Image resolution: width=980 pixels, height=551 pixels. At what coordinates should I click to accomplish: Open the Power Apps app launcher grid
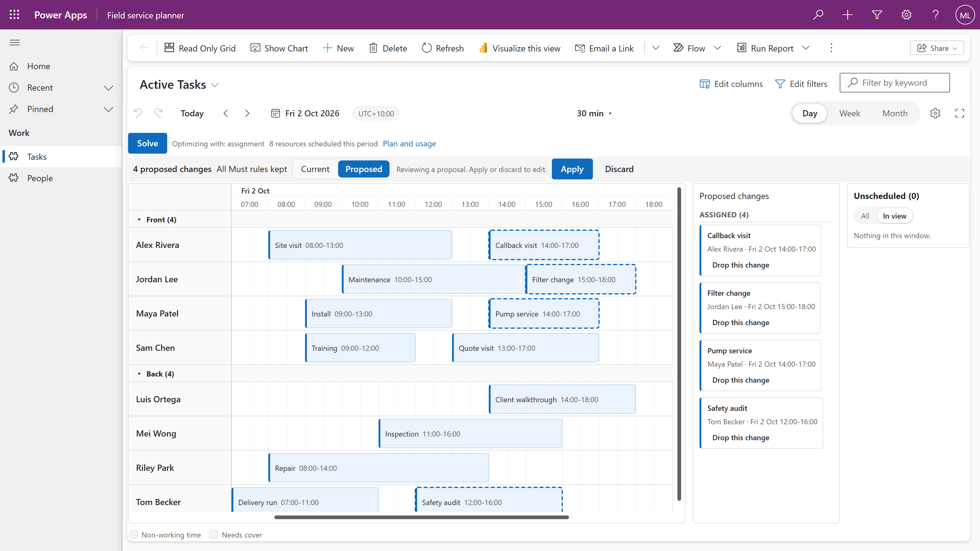click(x=14, y=15)
